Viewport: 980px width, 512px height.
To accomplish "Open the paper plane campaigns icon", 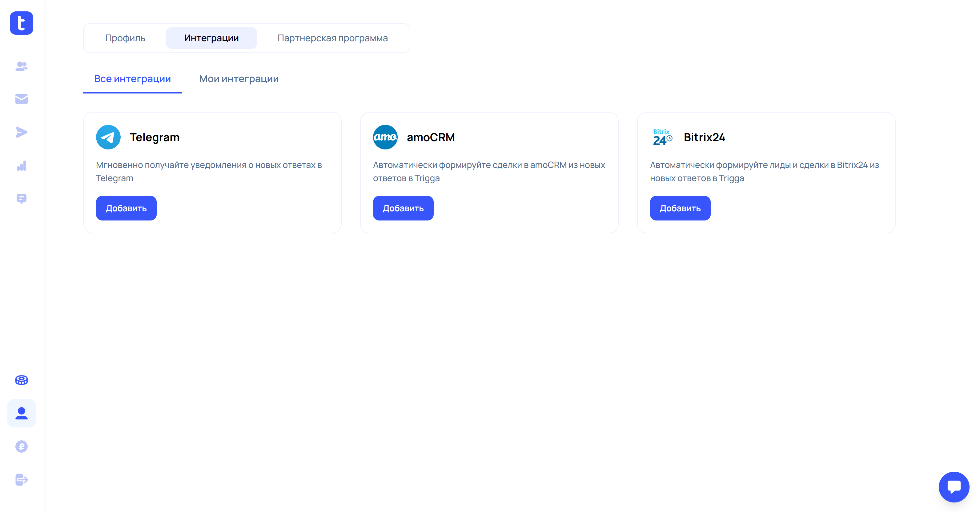I will coord(21,132).
